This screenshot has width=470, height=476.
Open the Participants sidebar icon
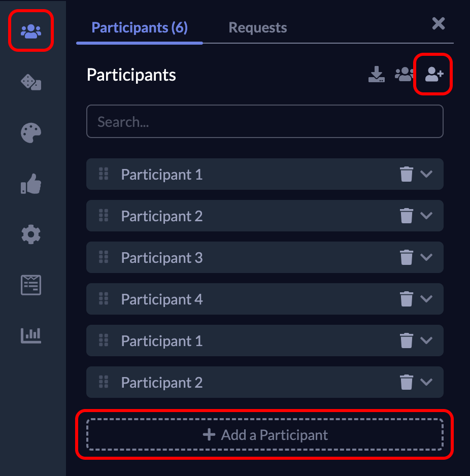click(x=30, y=31)
